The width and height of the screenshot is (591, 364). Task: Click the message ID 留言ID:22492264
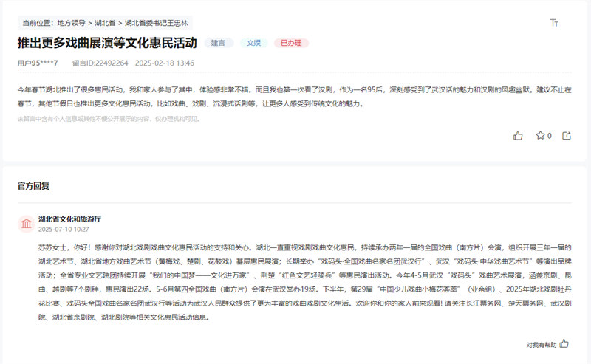click(x=100, y=63)
